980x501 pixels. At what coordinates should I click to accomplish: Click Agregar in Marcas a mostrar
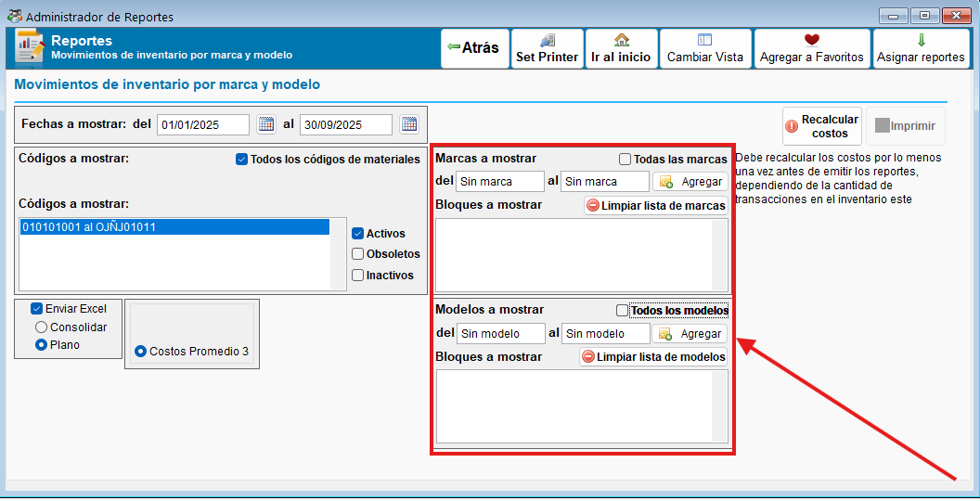(690, 182)
